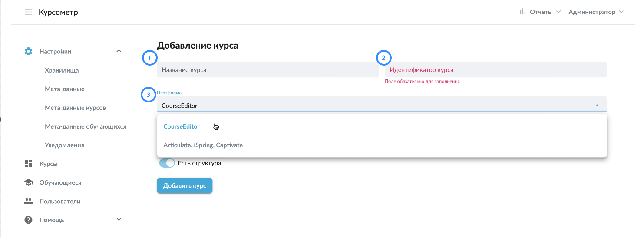Click the numbered marker 3 badge

tap(149, 95)
